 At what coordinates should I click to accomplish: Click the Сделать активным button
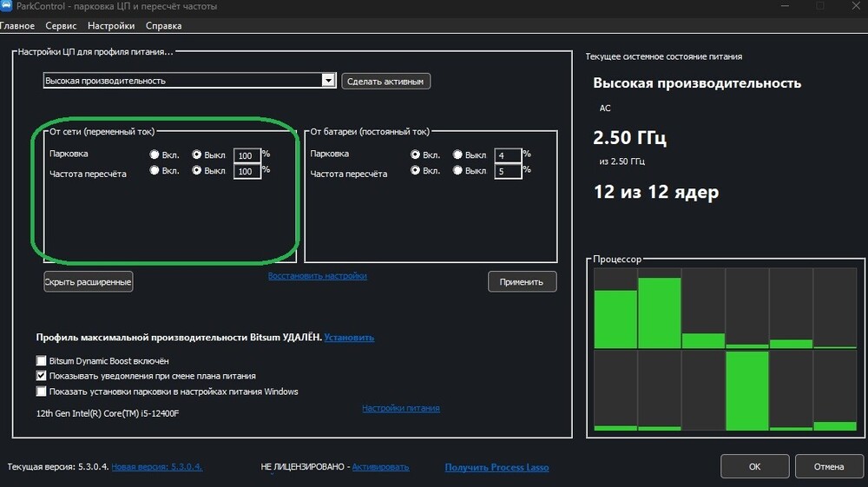[385, 82]
